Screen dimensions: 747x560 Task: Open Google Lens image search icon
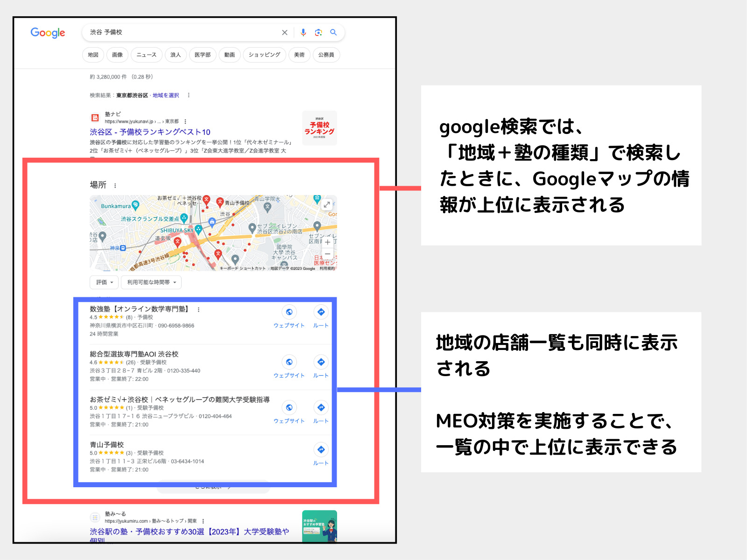[318, 33]
